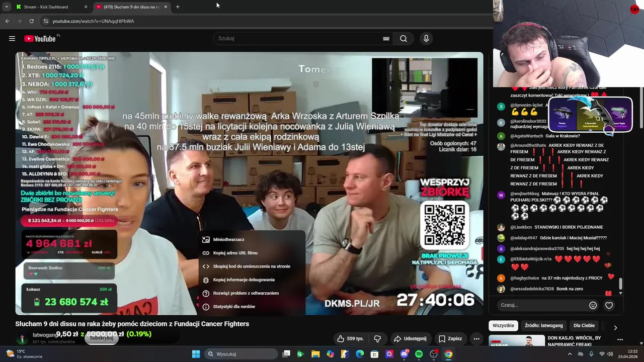The image size is (644, 362).
Task: Click the live chat scrollbar thumb
Action: [x=620, y=284]
